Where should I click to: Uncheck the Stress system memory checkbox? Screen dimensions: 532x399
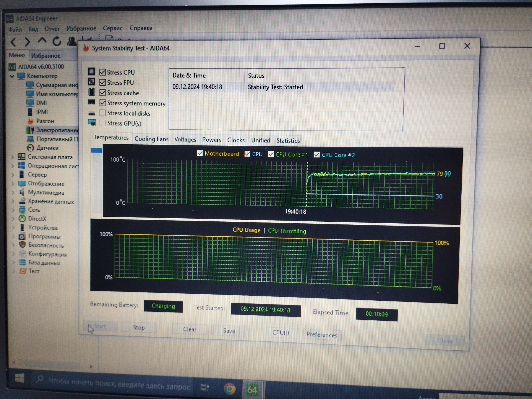pos(103,103)
